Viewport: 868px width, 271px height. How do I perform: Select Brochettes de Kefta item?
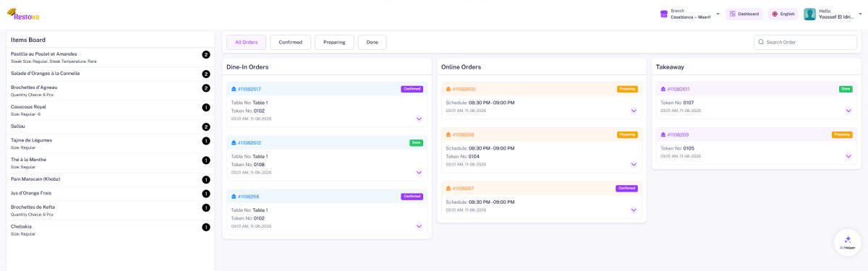click(110, 210)
